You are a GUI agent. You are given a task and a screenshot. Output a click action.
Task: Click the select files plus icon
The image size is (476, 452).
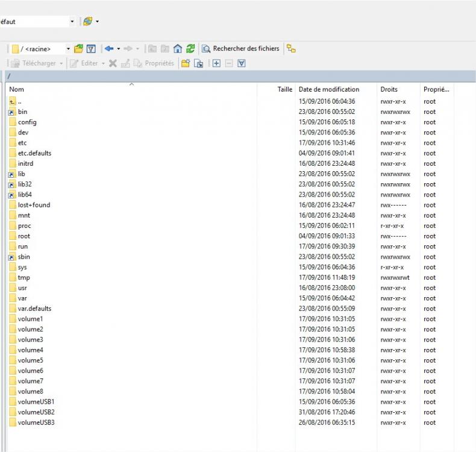pyautogui.click(x=216, y=63)
